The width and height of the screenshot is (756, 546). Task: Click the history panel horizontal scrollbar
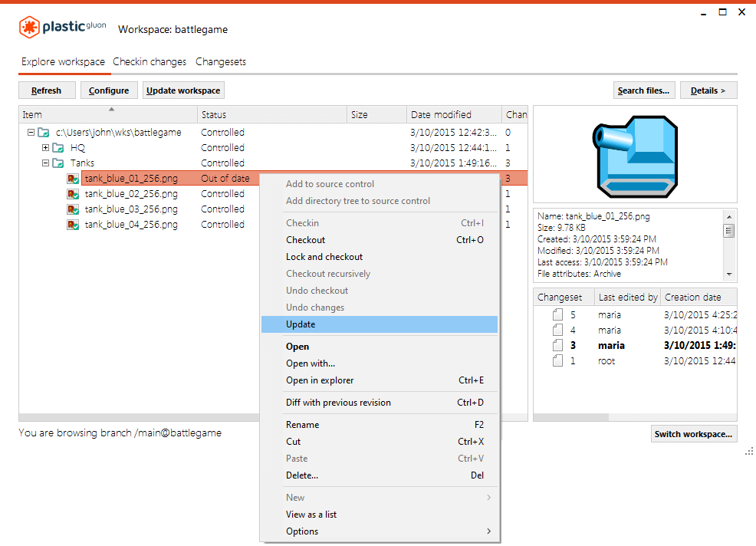tap(571, 417)
